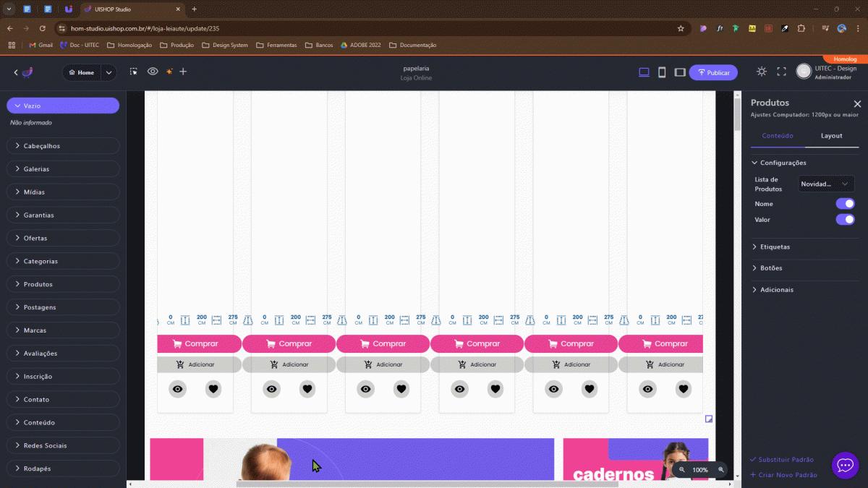
Task: Close the Produtos panel
Action: click(857, 104)
